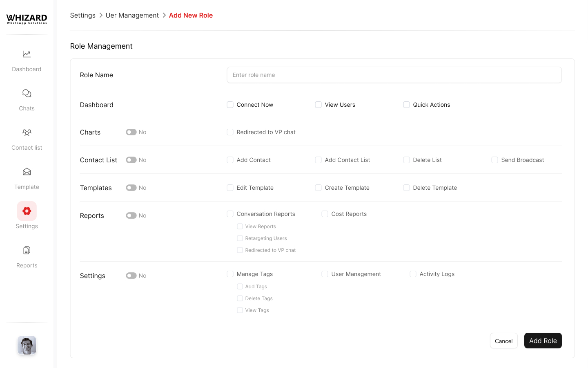Select the red Settings gear icon
The height and width of the screenshot is (368, 588).
tap(27, 211)
